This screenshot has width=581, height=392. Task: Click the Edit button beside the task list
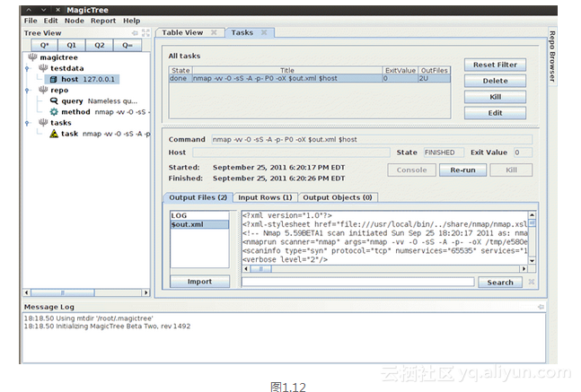[x=495, y=113]
